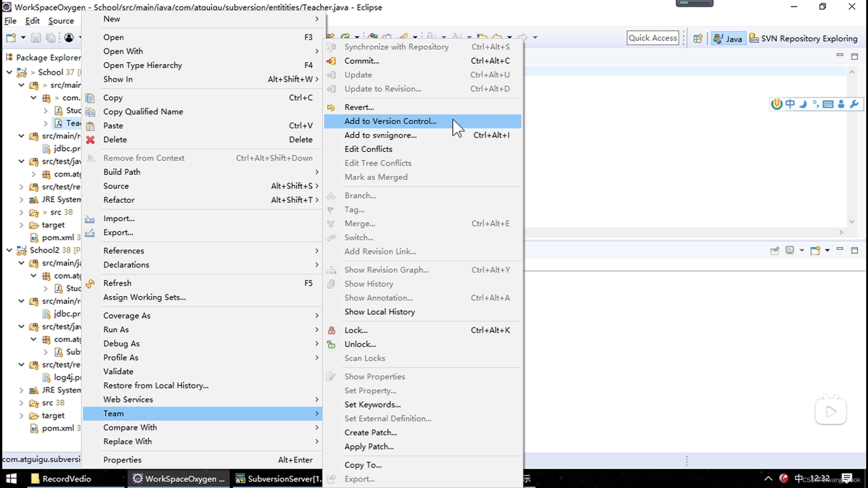Open the New submenu arrow
The image size is (868, 488).
coord(317,19)
